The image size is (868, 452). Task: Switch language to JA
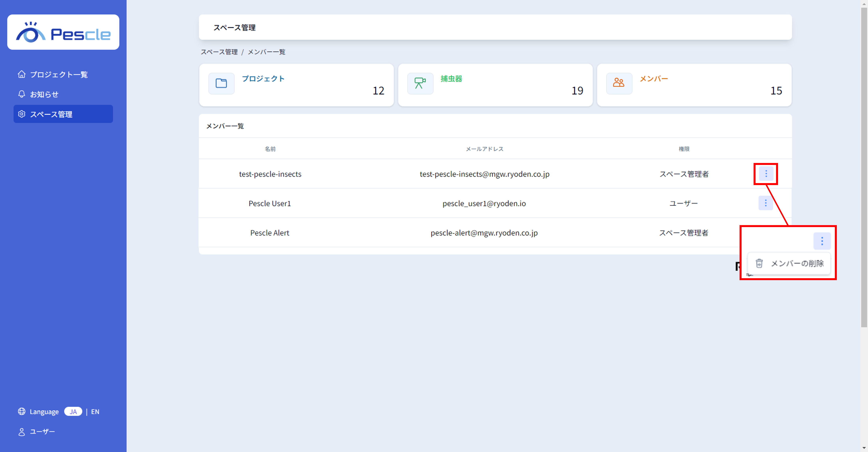pyautogui.click(x=73, y=412)
